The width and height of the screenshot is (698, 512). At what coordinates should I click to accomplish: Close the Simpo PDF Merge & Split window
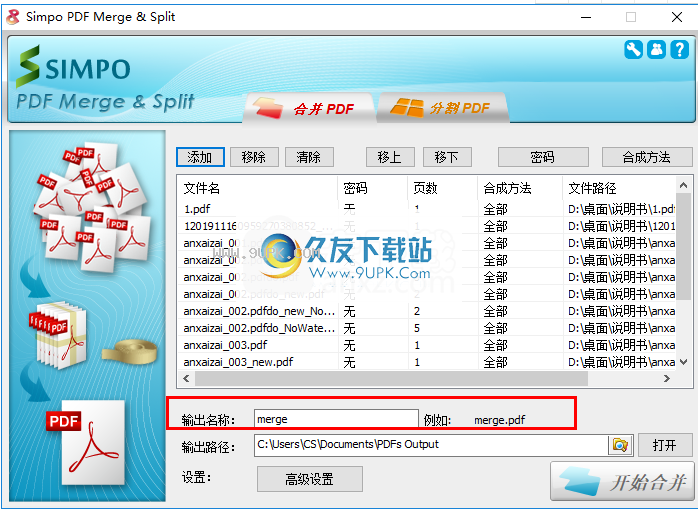click(x=677, y=17)
